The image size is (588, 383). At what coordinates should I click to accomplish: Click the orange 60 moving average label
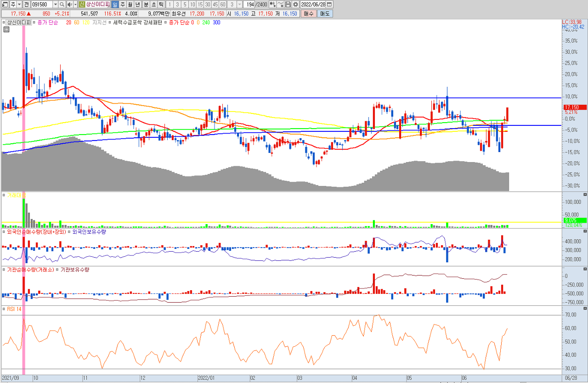tap(77, 22)
